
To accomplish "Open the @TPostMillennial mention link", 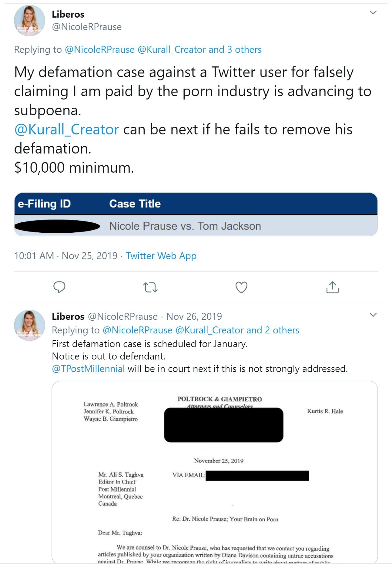I will coord(88,369).
